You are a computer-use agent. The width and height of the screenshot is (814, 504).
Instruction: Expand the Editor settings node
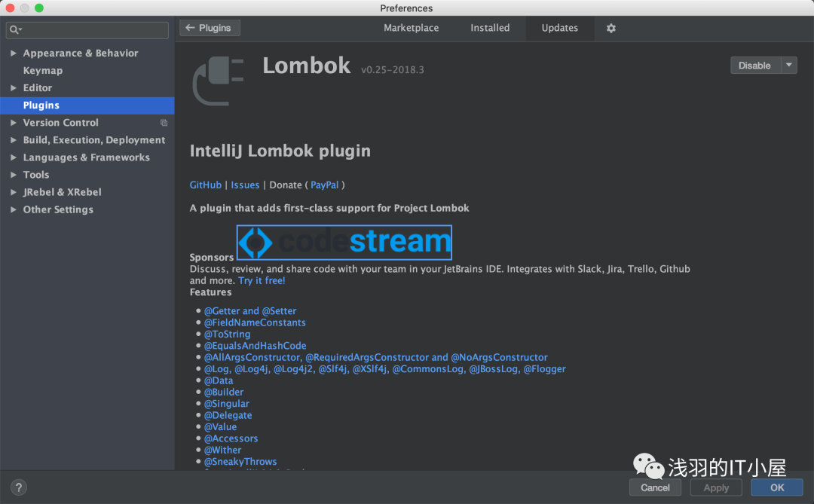click(x=14, y=87)
